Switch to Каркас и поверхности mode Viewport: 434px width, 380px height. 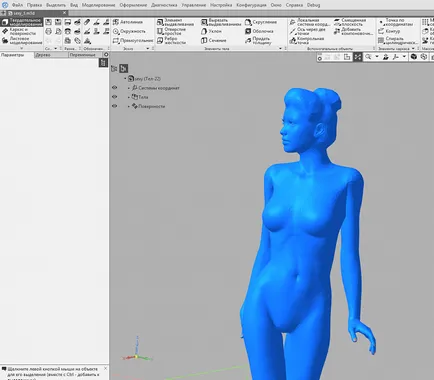19,31
